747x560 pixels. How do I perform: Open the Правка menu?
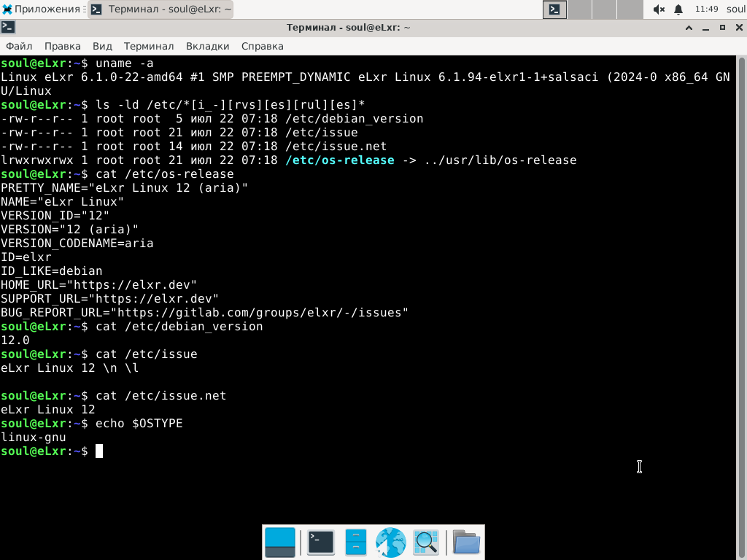(x=63, y=46)
